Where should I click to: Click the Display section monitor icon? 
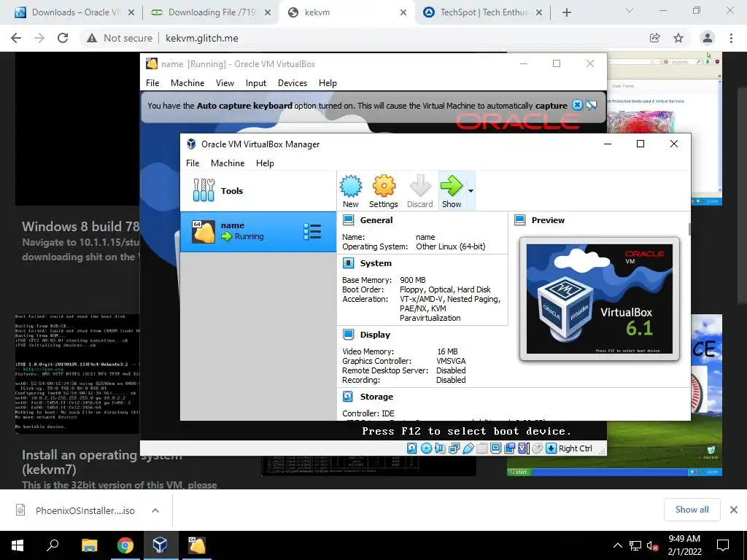[348, 334]
